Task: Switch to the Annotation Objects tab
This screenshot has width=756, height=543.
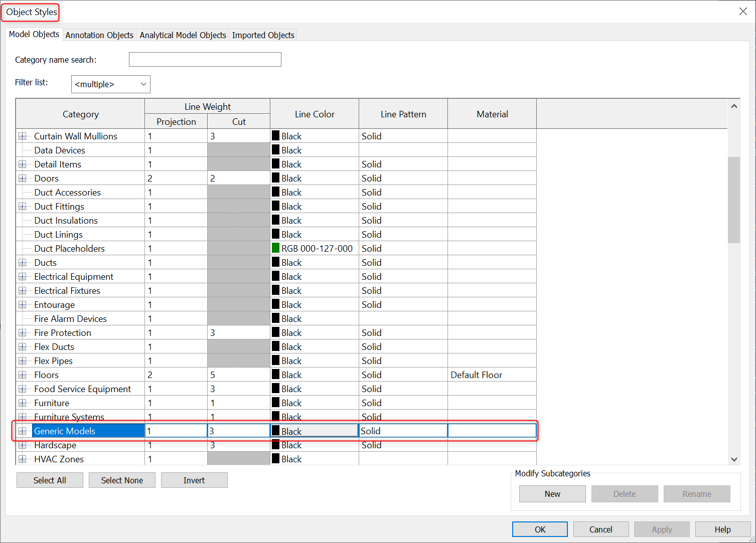Action: tap(99, 35)
